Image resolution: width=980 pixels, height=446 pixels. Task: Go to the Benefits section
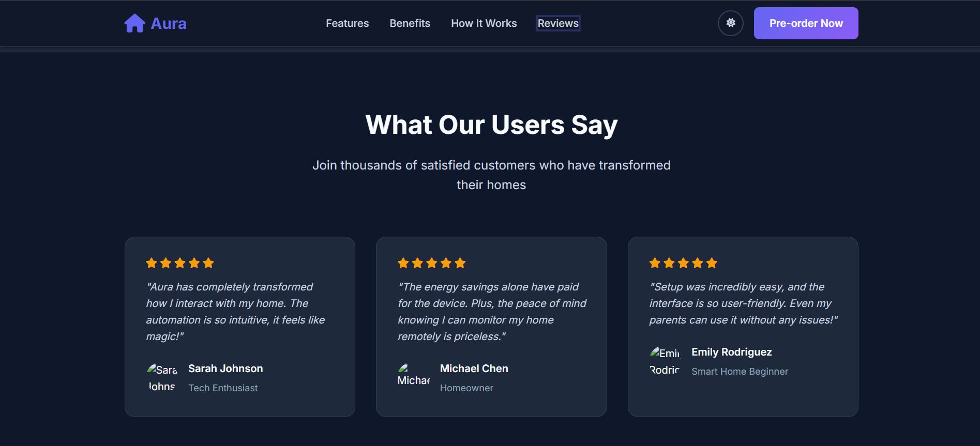pyautogui.click(x=410, y=23)
